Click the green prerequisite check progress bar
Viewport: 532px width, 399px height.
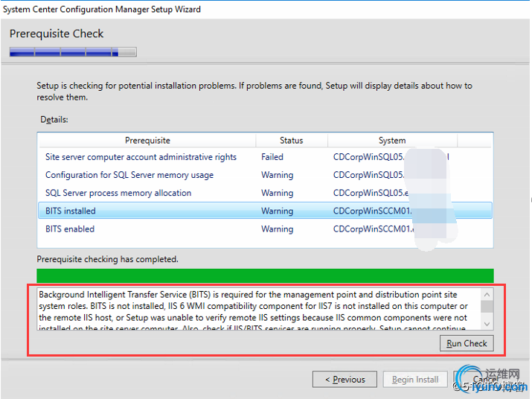265,275
